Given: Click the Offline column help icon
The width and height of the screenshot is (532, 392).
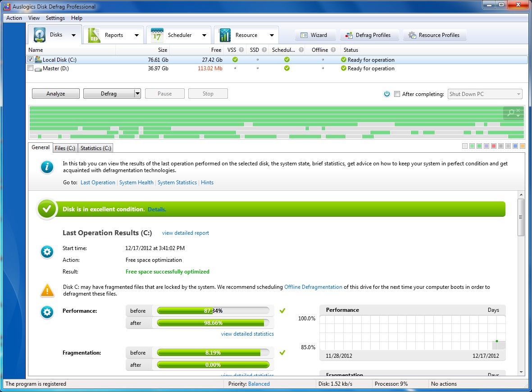Looking at the screenshot, I should [333, 50].
